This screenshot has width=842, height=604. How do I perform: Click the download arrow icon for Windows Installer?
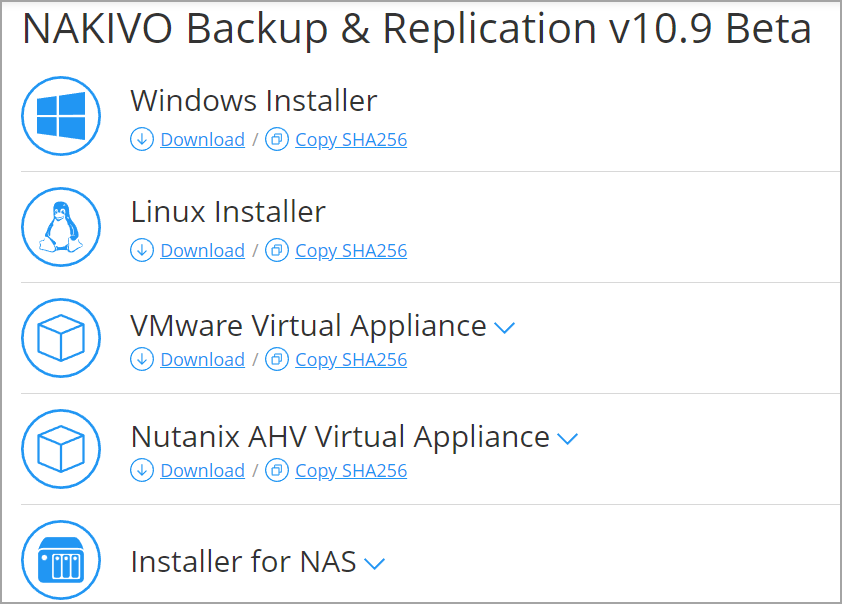coord(142,140)
